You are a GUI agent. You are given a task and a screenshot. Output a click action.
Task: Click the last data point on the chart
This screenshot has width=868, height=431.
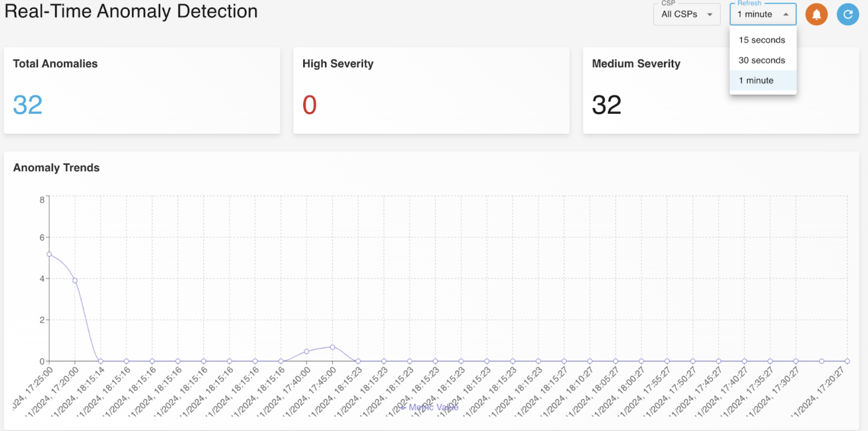[847, 361]
